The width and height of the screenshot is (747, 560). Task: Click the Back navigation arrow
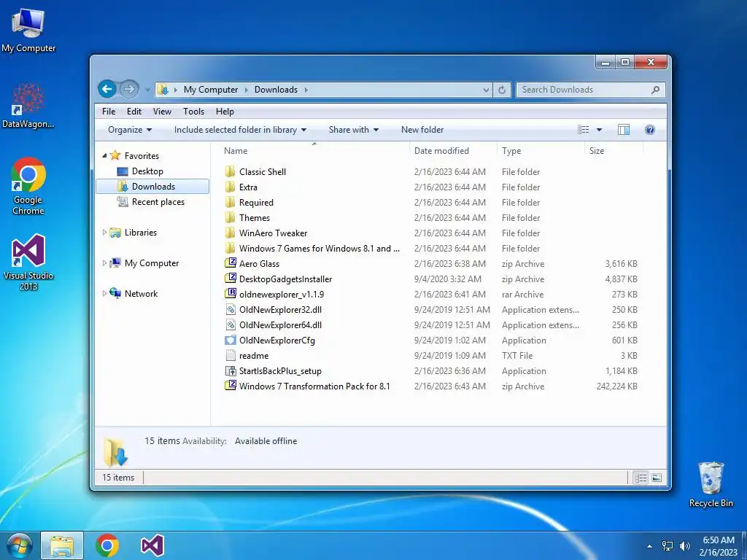tap(107, 89)
